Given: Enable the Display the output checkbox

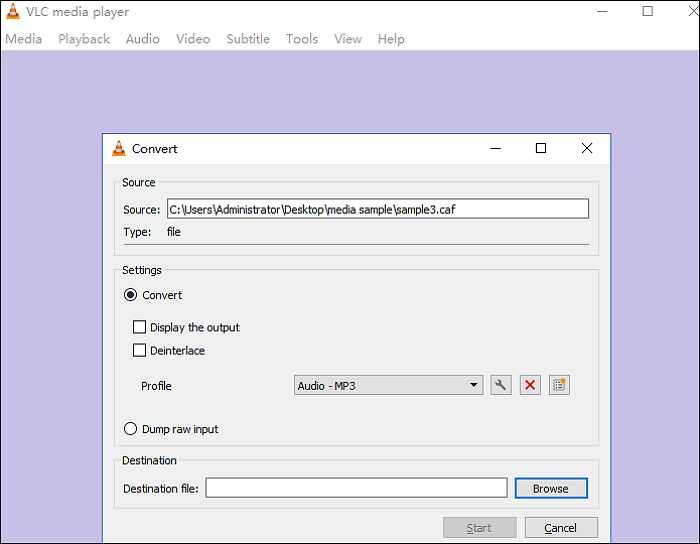Looking at the screenshot, I should [x=140, y=327].
